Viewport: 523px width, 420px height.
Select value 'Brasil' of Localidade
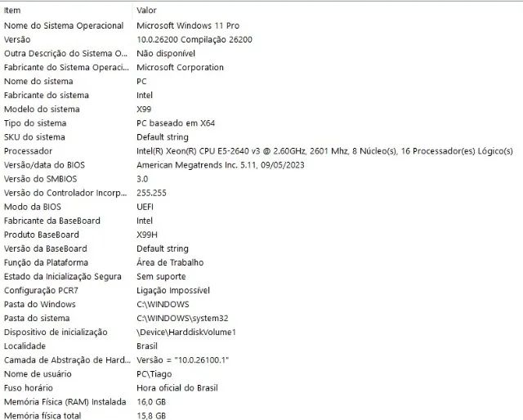point(147,346)
